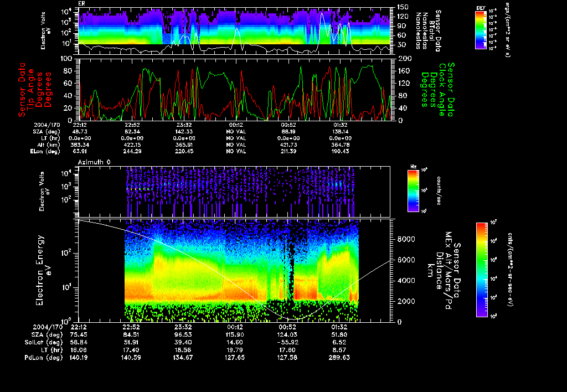
Task: Click ELon value 190.43
Action: 340,151
